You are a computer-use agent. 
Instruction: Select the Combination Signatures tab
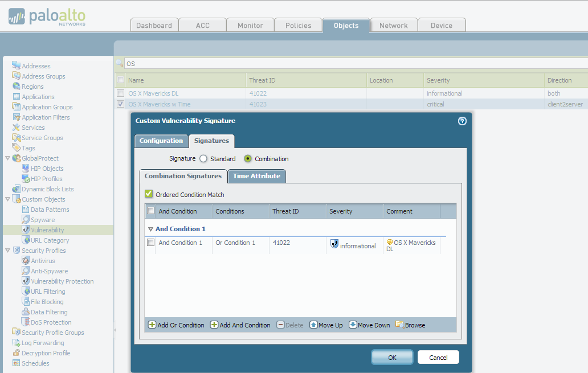click(x=183, y=176)
